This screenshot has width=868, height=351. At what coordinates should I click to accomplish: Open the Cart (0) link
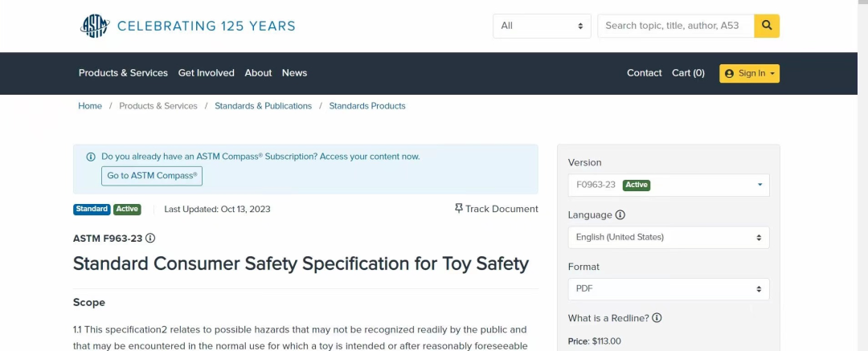pyautogui.click(x=688, y=73)
